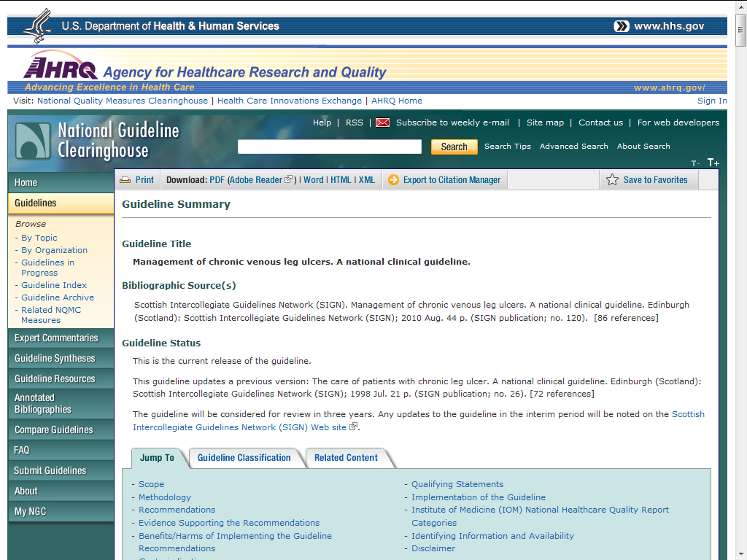Switch to the Related Content tab

tap(346, 458)
